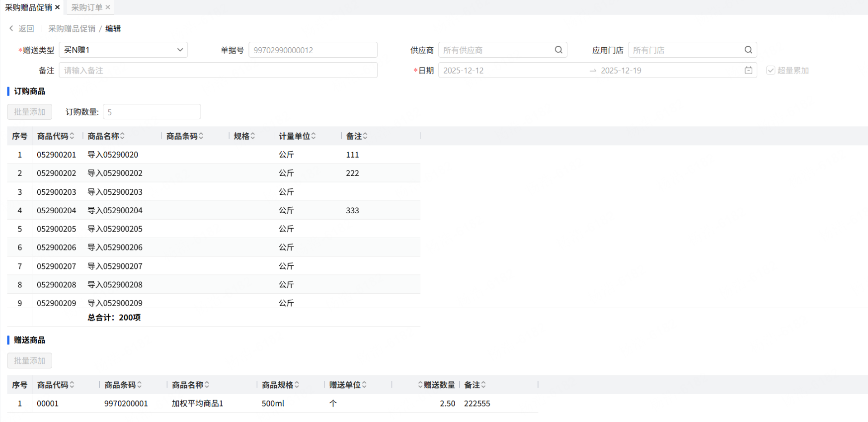Screen dimensions: 868x422
Task: Select product code 052900202
Action: 57,173
